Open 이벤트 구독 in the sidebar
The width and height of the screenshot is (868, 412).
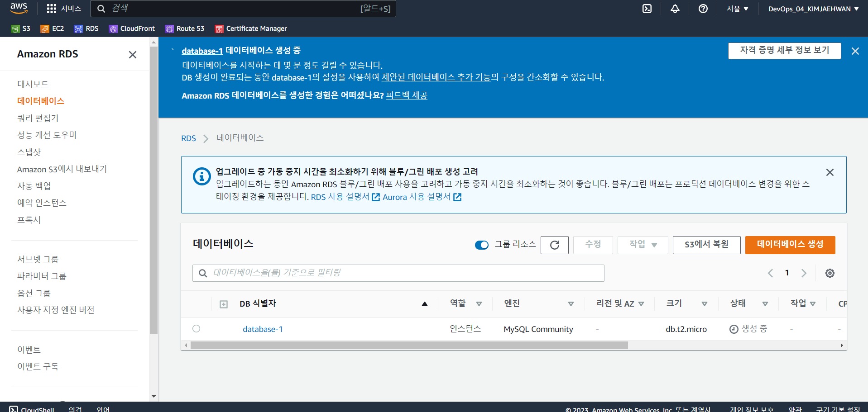[38, 366]
